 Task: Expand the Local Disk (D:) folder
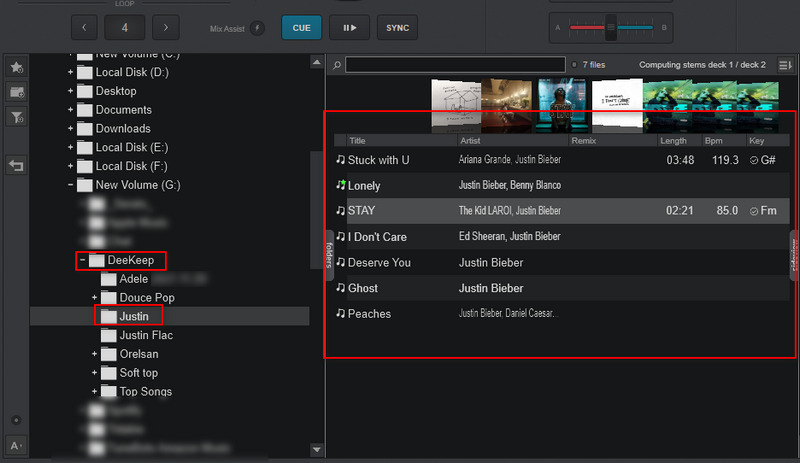(x=70, y=72)
